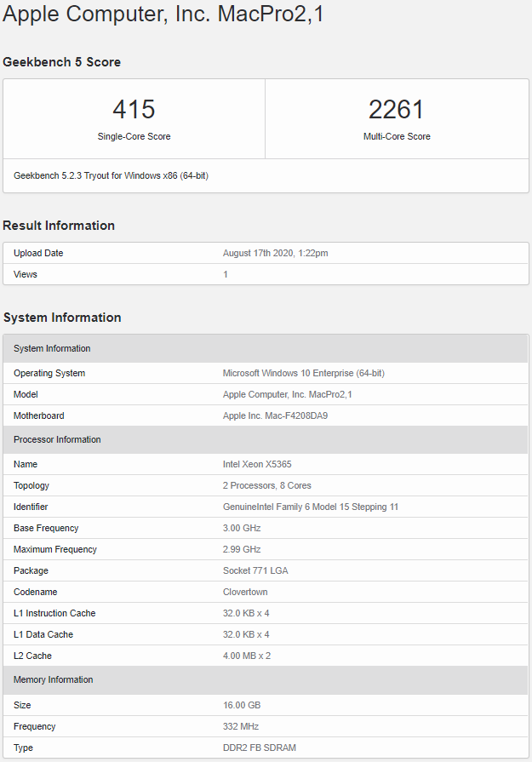Click the 'Memory Information' section header
Screen dimensions: 532x762
(266, 680)
